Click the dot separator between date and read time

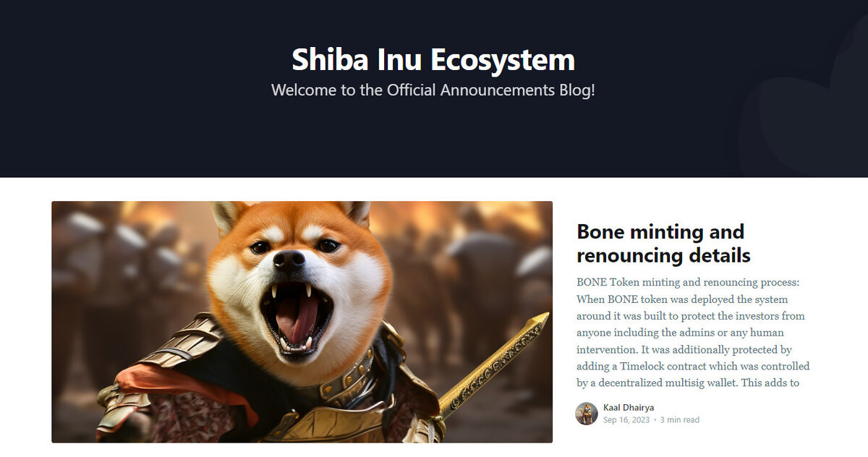click(x=655, y=420)
